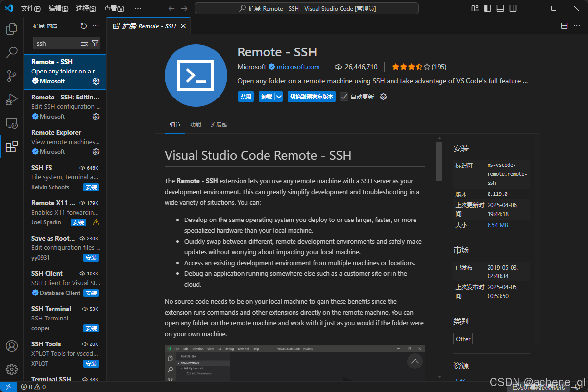
Task: Install the SSH Client extension
Action: click(91, 293)
